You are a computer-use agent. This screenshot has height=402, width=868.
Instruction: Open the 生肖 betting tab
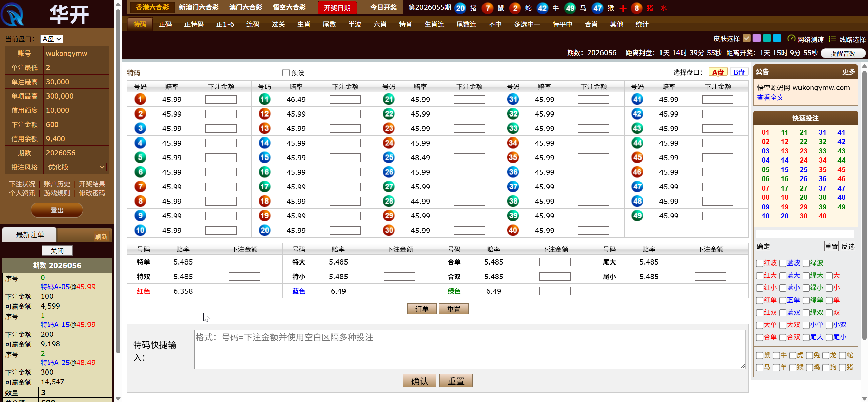(x=303, y=24)
